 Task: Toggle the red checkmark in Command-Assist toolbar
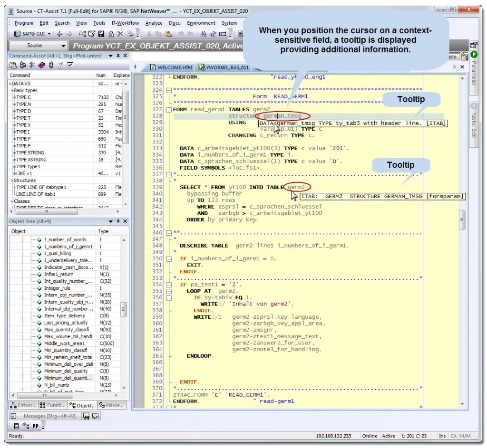(x=70, y=66)
